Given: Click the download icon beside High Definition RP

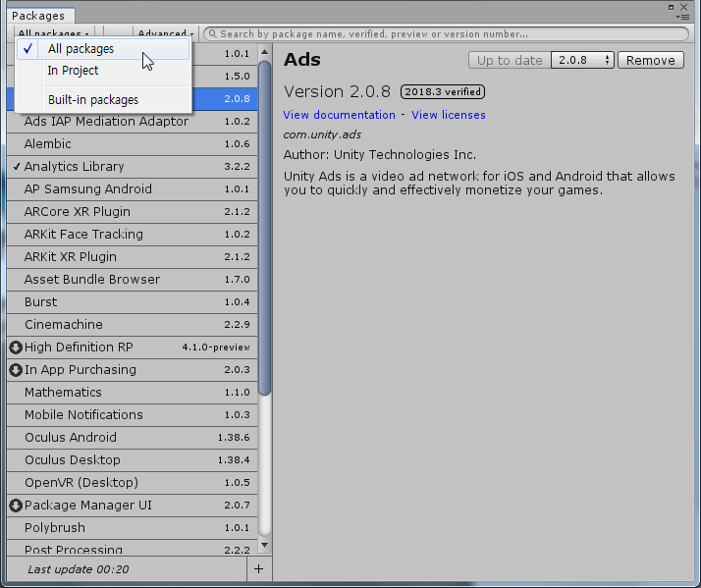Looking at the screenshot, I should [x=16, y=347].
